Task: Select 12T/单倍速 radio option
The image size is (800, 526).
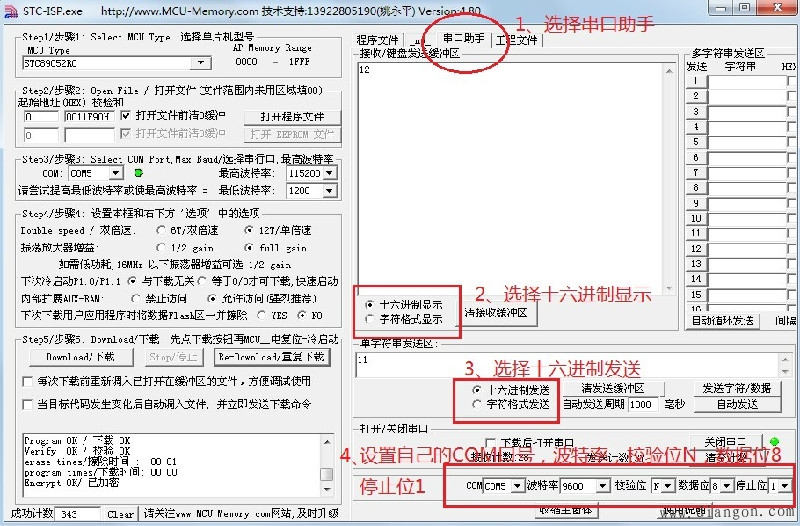Action: tap(249, 231)
